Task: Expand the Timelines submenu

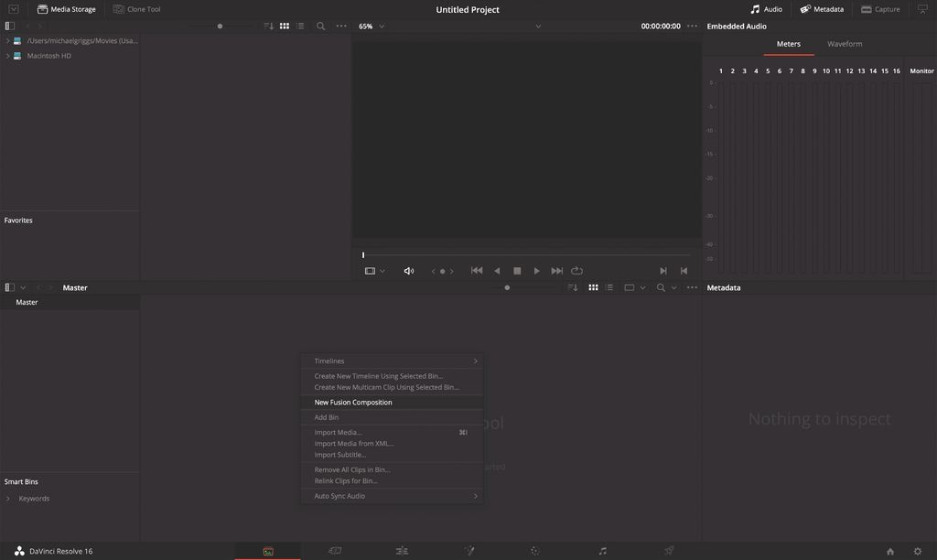Action: pos(393,360)
